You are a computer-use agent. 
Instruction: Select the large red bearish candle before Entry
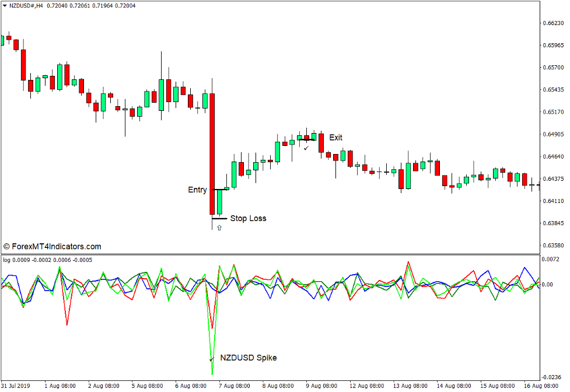tap(211, 152)
